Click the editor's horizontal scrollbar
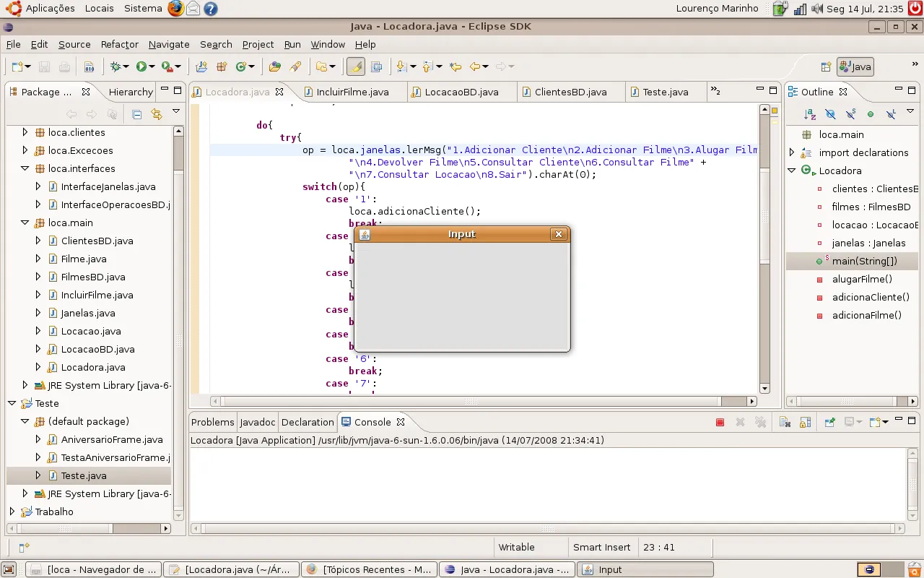 pos(469,401)
